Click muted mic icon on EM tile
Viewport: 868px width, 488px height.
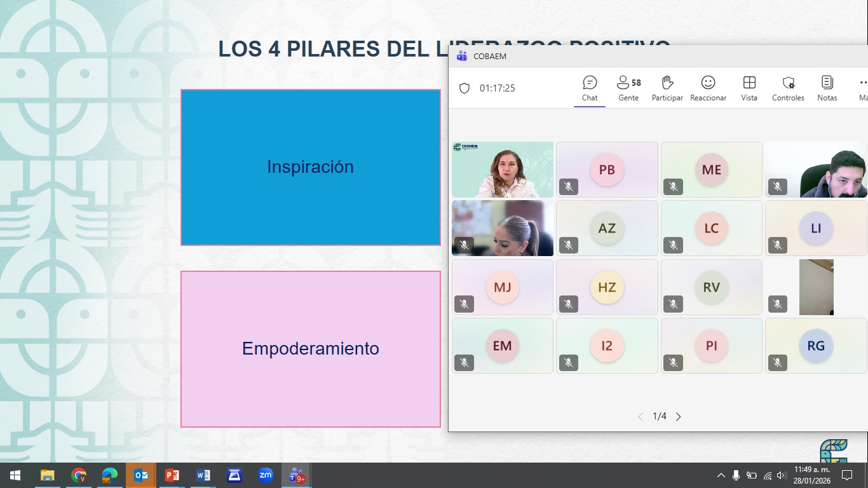point(465,362)
